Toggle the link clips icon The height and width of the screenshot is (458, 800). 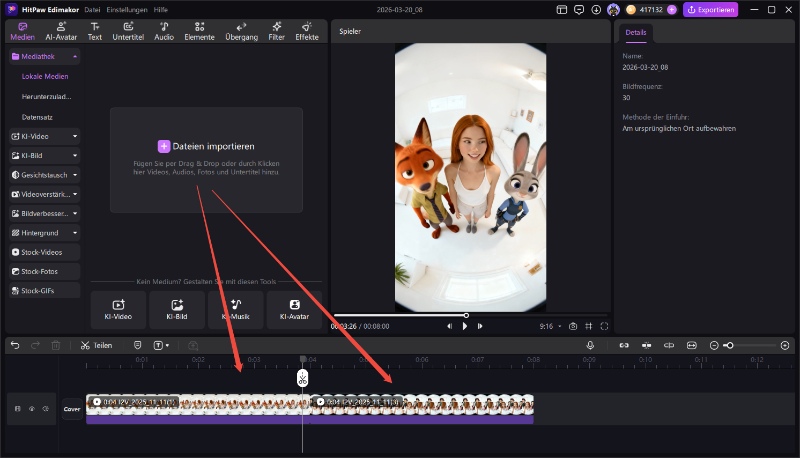(x=624, y=345)
